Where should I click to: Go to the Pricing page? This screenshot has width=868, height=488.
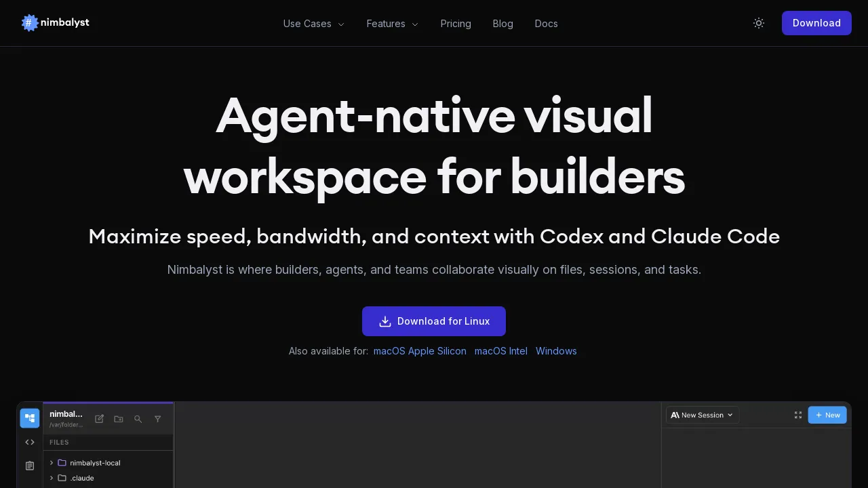tap(456, 24)
